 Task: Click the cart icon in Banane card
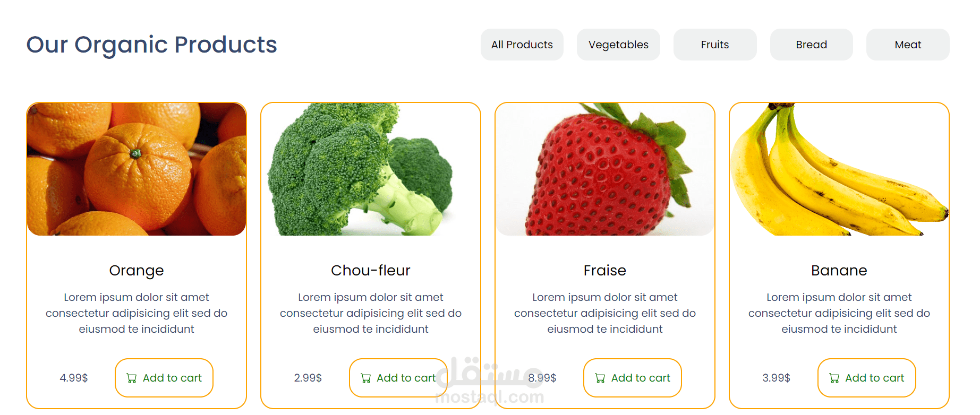pos(834,378)
